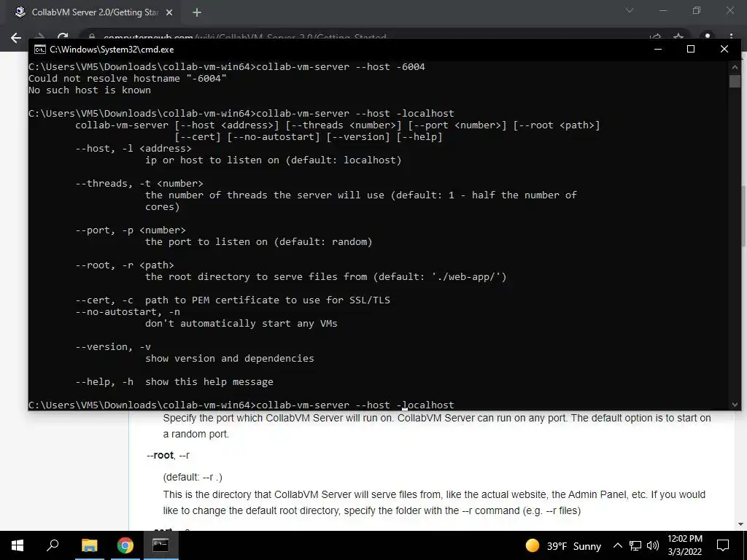This screenshot has width=747, height=560.
Task: Click "--root, --r" heading on webpage
Action: [x=169, y=455]
